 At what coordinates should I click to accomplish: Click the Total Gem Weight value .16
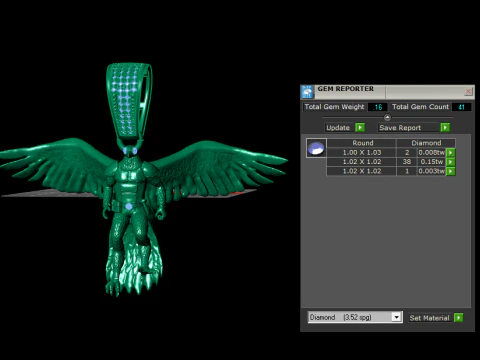[x=377, y=107]
